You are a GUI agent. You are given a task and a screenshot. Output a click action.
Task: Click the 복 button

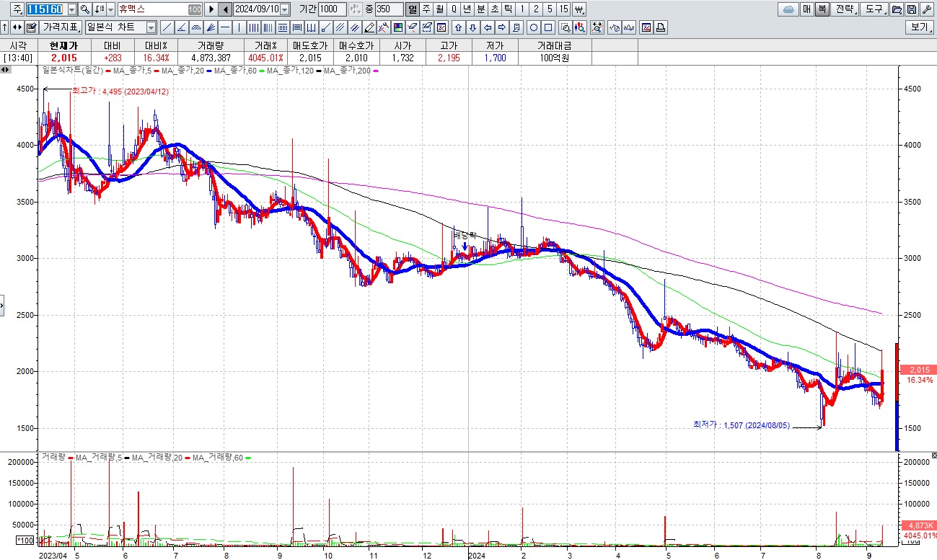(822, 9)
